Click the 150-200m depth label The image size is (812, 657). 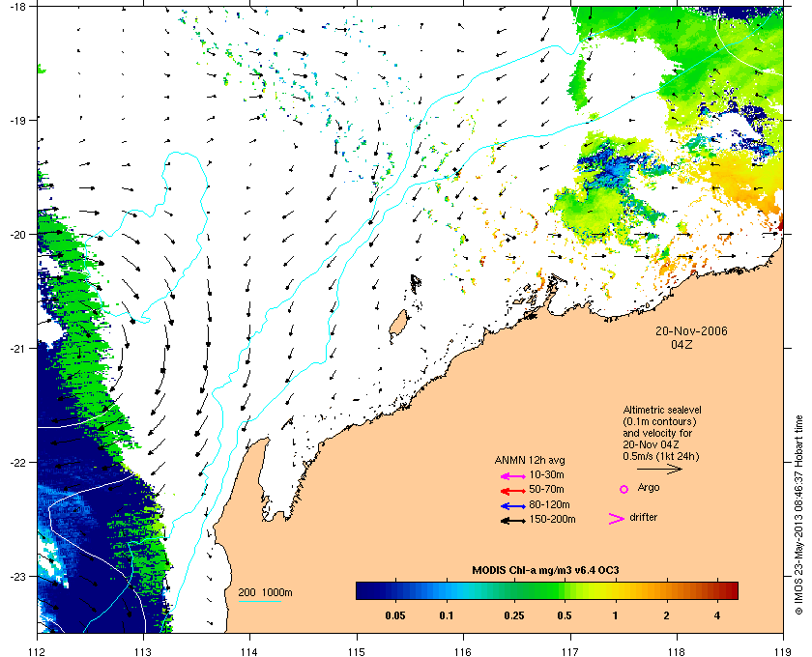click(553, 519)
